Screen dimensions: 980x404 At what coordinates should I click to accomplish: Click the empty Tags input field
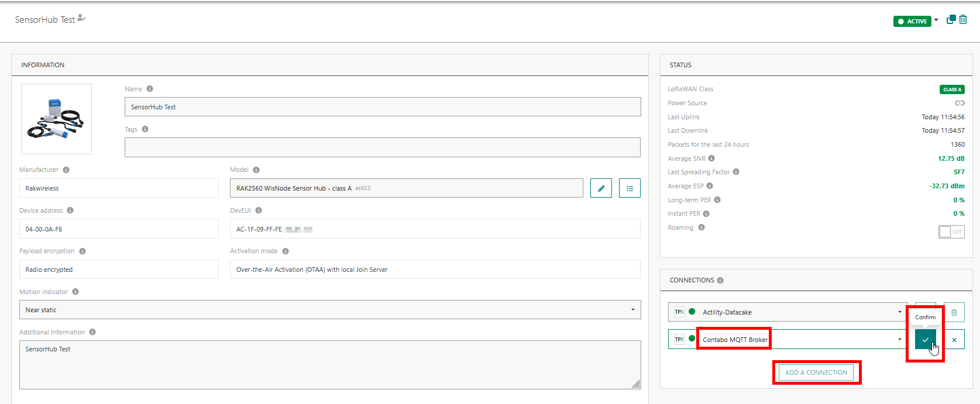click(x=383, y=147)
